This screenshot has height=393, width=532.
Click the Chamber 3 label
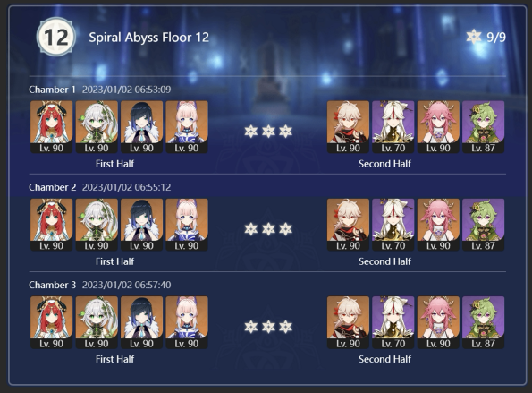[x=52, y=285]
